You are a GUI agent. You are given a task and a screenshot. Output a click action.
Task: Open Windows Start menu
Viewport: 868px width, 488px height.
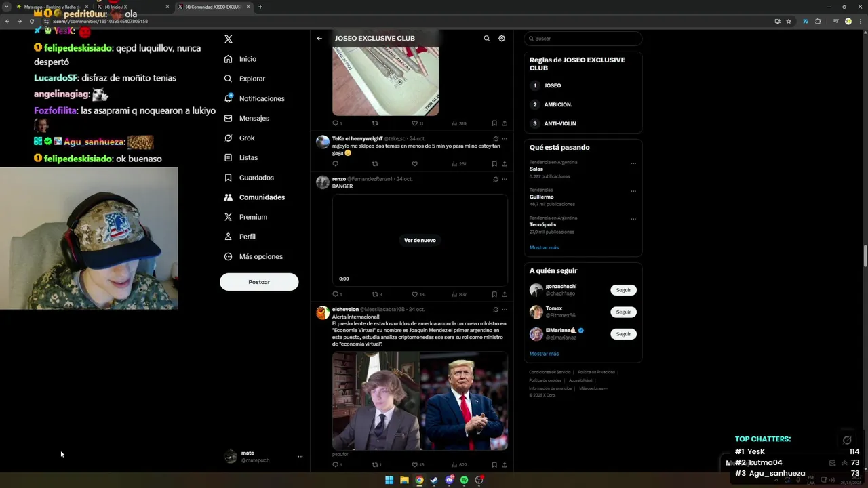click(389, 480)
